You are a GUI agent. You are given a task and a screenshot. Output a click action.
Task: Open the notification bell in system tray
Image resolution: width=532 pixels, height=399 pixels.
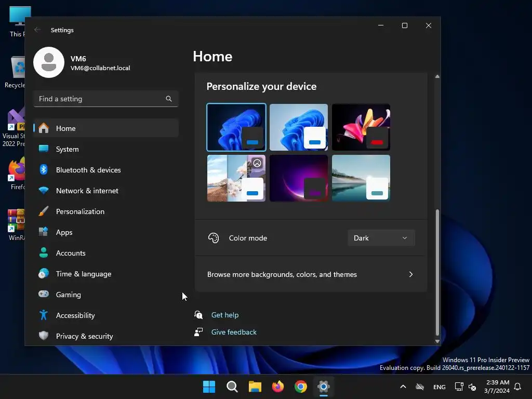coord(517,387)
